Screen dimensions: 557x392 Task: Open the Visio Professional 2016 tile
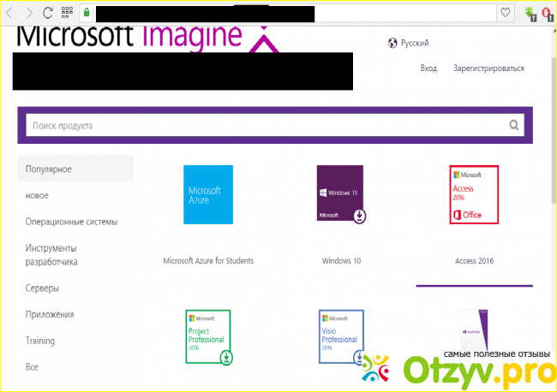coord(340,336)
